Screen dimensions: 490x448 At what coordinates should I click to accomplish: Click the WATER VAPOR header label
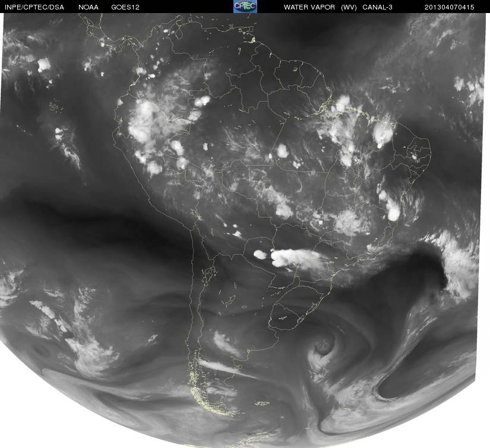point(309,7)
